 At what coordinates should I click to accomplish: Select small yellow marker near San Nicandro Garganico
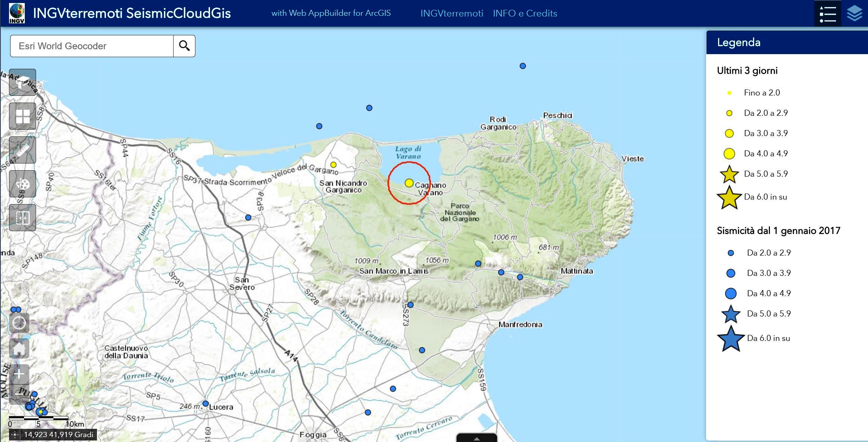click(x=333, y=165)
